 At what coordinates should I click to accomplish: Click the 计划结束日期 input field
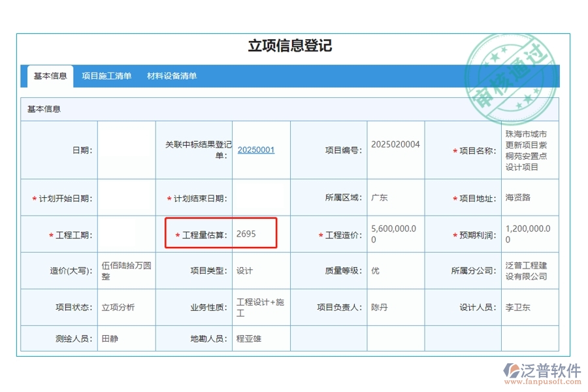point(261,197)
